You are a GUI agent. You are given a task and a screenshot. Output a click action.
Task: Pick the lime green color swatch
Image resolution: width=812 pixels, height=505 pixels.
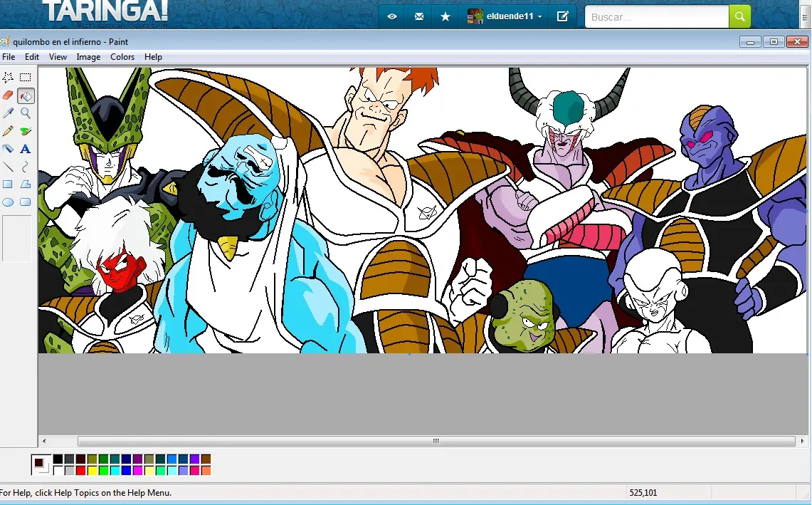[x=104, y=470]
